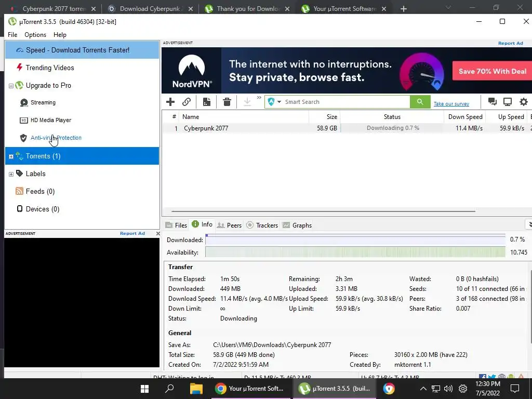The image size is (532, 399).
Task: Open the File menu
Action: (x=12, y=35)
